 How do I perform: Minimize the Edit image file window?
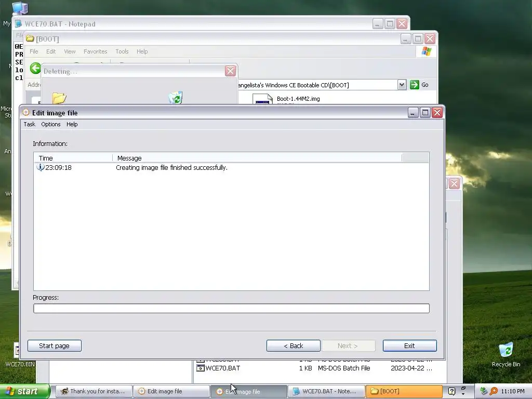pos(413,113)
